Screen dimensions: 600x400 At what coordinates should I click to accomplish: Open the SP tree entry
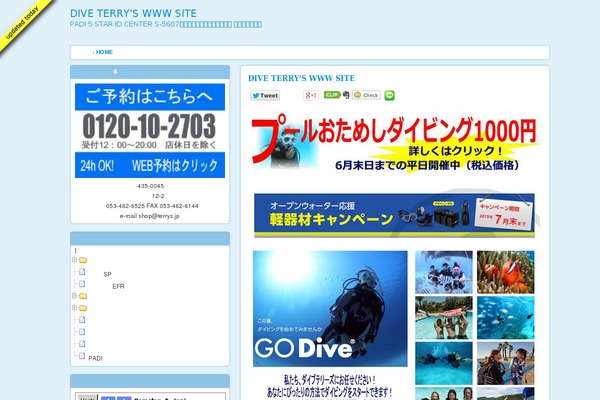[107, 274]
